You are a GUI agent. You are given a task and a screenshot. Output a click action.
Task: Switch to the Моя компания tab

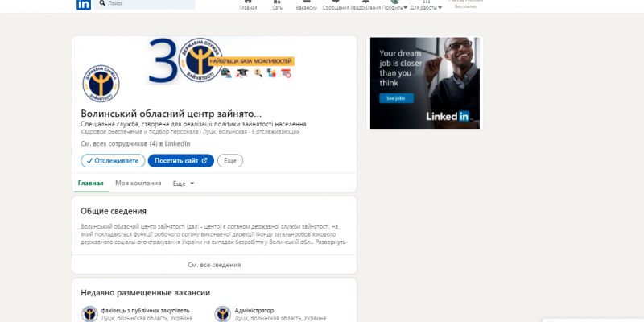[138, 184]
